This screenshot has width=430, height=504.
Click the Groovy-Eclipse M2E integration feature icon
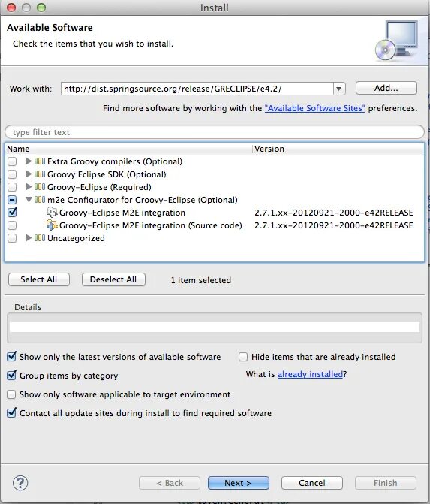pos(52,213)
